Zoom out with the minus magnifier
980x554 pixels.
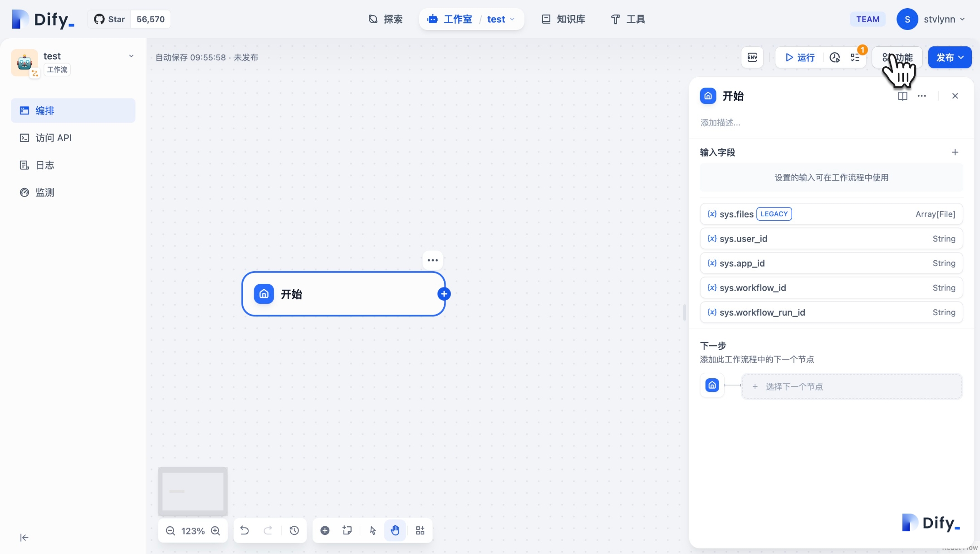coord(171,531)
